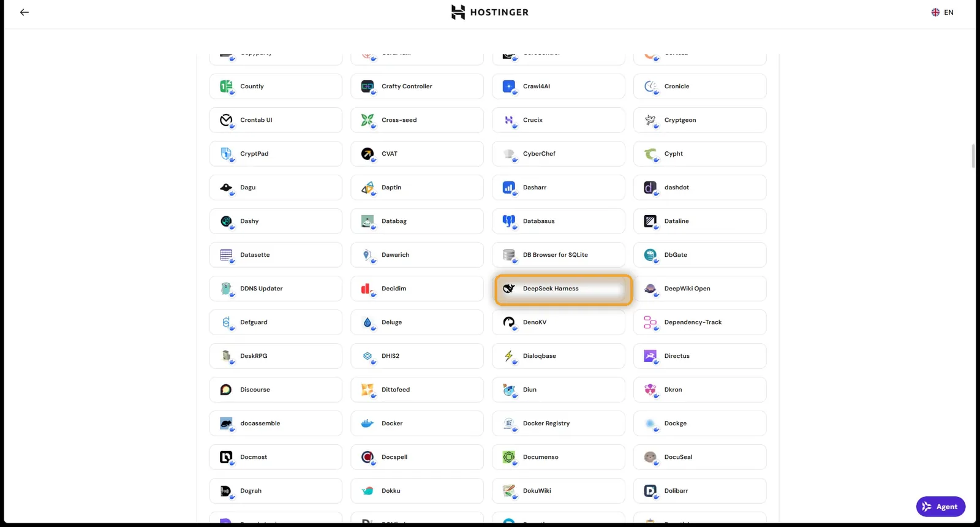Open the Docker Registry card
This screenshot has height=527, width=980.
559,423
